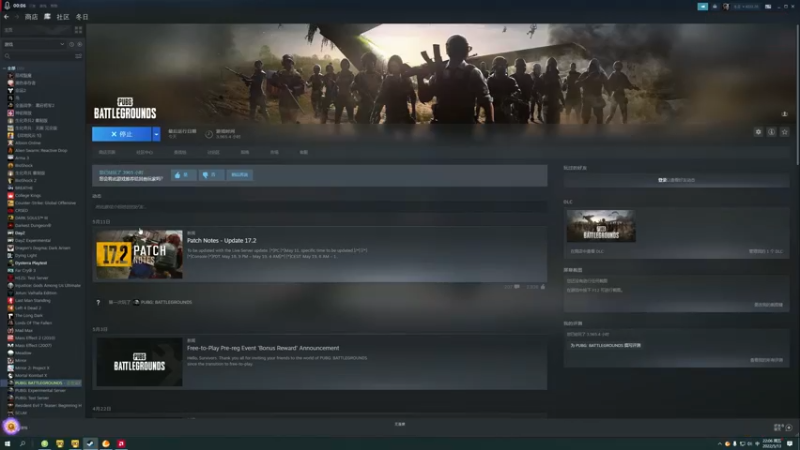Open game info icon

pos(771,132)
